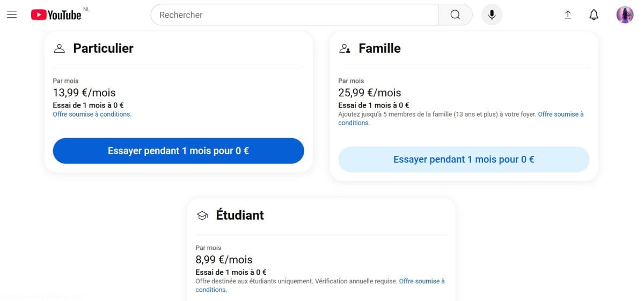Image resolution: width=644 pixels, height=301 pixels.
Task: Click the 8,99 €/mois student price
Action: (x=224, y=260)
